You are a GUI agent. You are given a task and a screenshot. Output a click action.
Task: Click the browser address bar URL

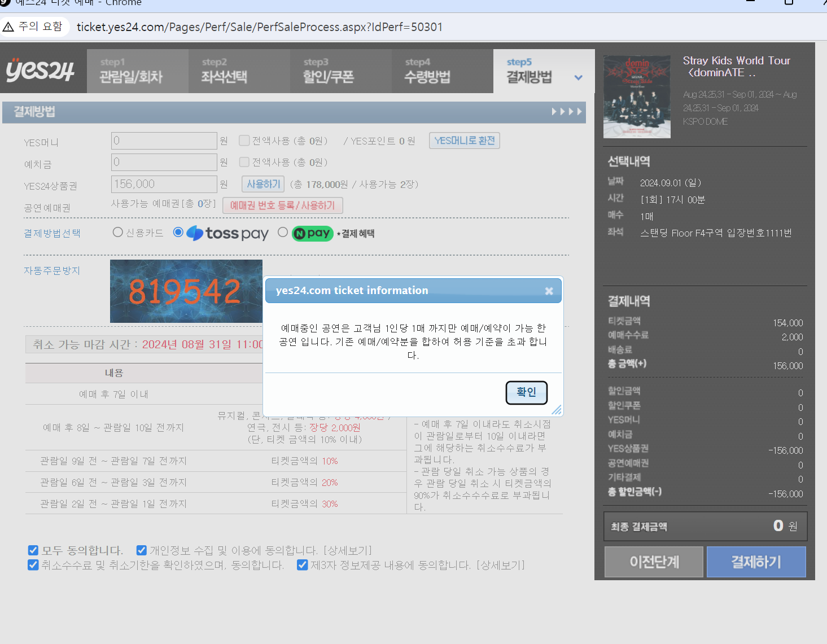tap(260, 27)
